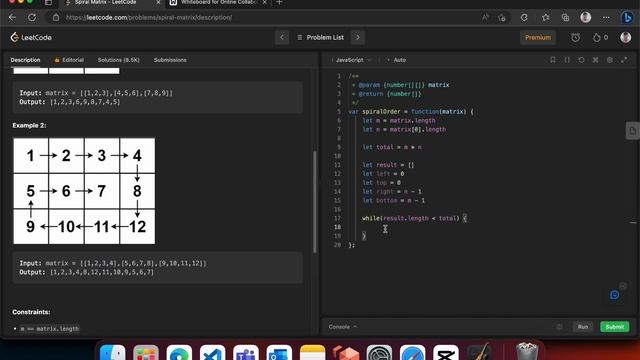The image size is (640, 360).
Task: Open browser settings and more menu
Action: pyautogui.click(x=606, y=18)
